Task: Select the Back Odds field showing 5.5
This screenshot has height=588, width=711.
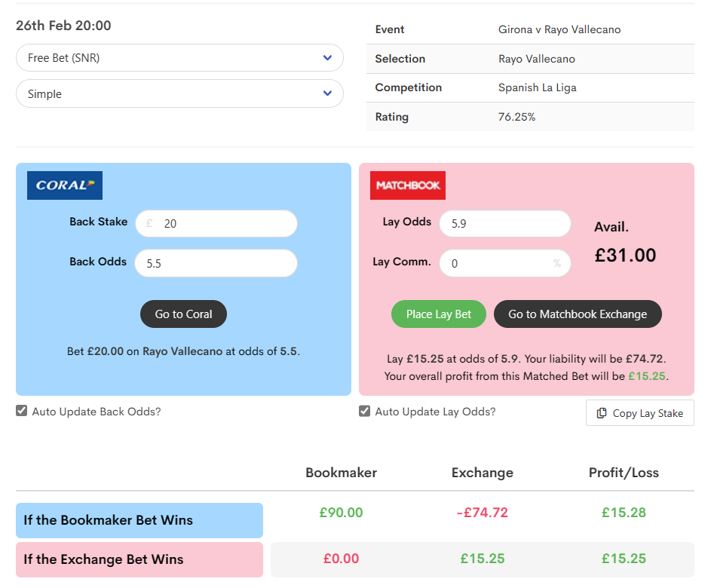Action: pos(216,264)
